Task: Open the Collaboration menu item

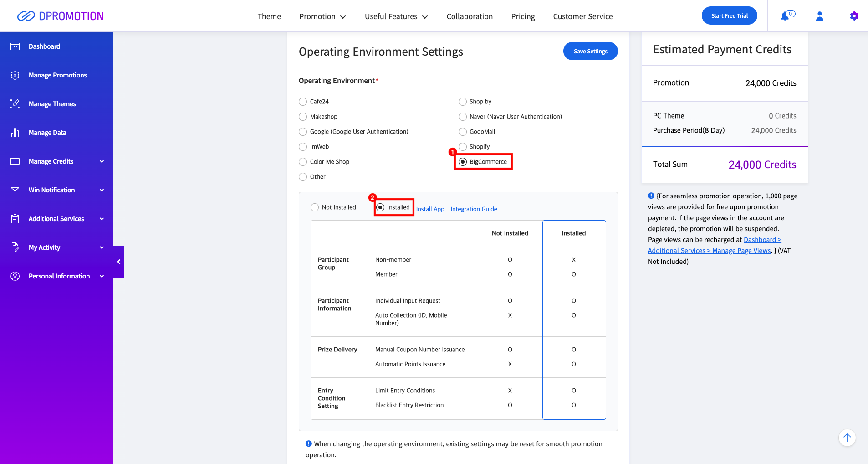Action: tap(470, 16)
